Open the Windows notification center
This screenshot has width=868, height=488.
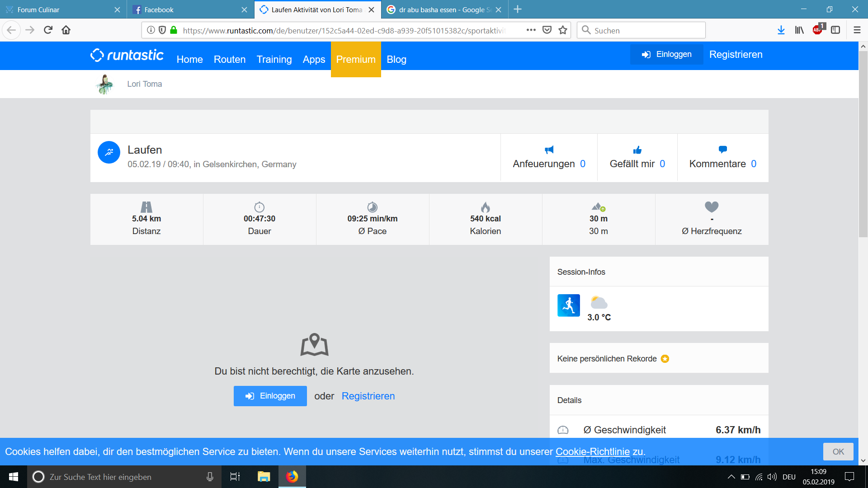[849, 477]
